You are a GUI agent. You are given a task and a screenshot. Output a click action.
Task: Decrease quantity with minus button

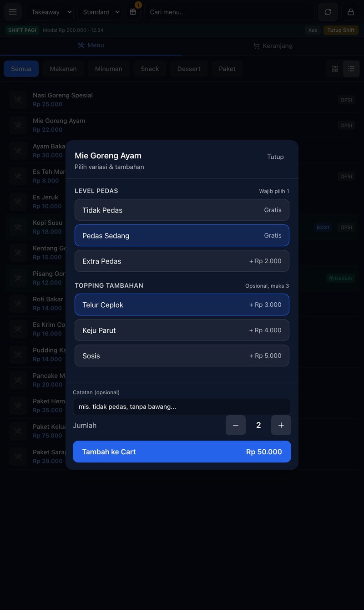pyautogui.click(x=236, y=425)
